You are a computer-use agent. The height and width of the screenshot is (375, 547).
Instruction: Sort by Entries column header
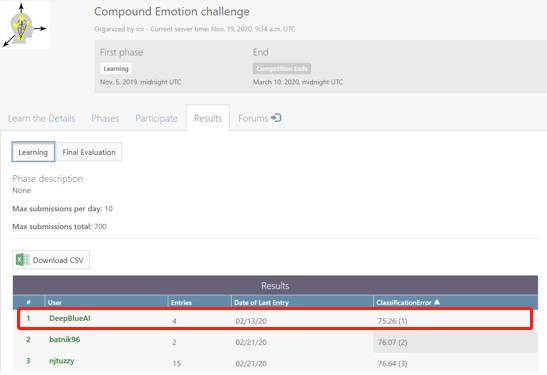point(181,302)
